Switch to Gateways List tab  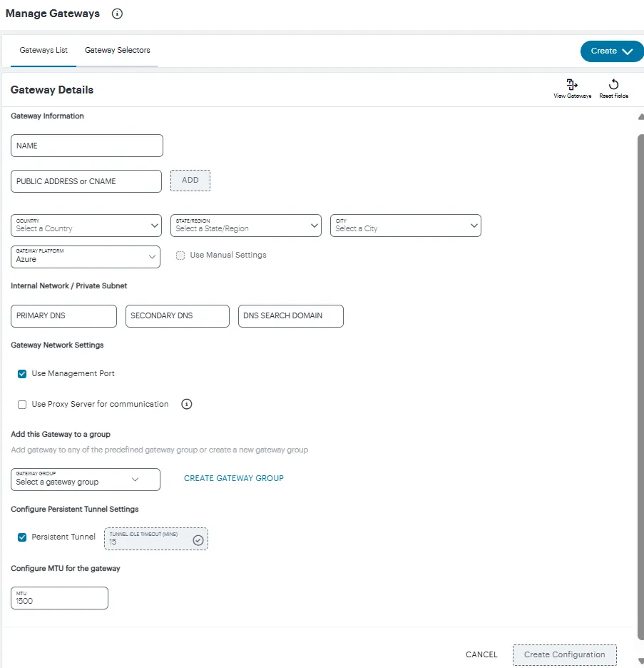click(44, 50)
